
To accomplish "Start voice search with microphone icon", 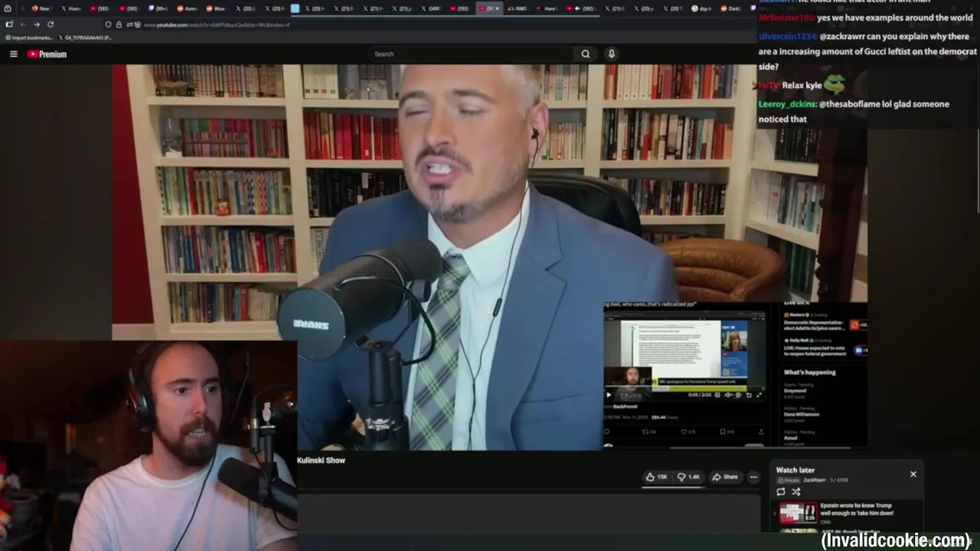I will (x=611, y=54).
